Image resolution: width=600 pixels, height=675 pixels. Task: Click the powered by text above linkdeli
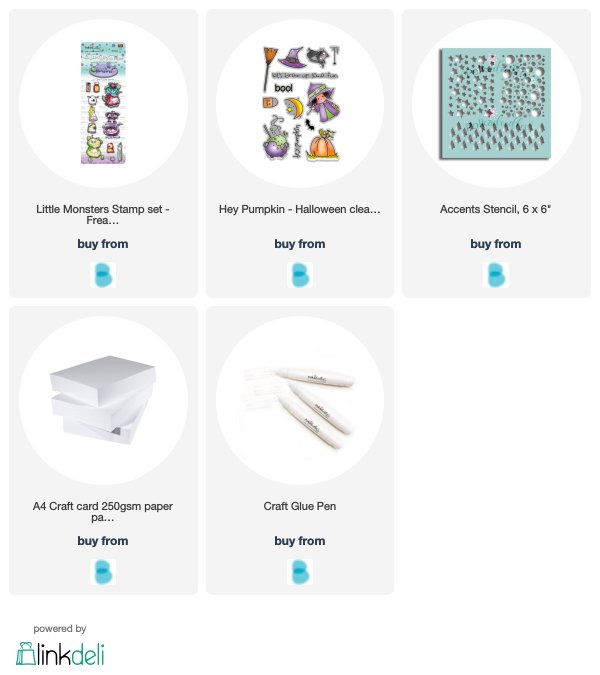click(60, 629)
